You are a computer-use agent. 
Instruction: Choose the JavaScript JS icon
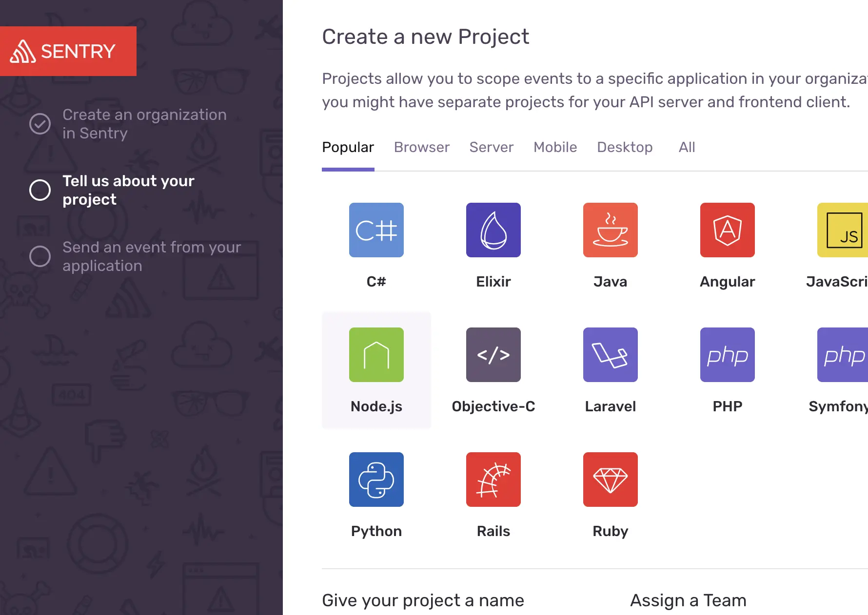coord(843,230)
